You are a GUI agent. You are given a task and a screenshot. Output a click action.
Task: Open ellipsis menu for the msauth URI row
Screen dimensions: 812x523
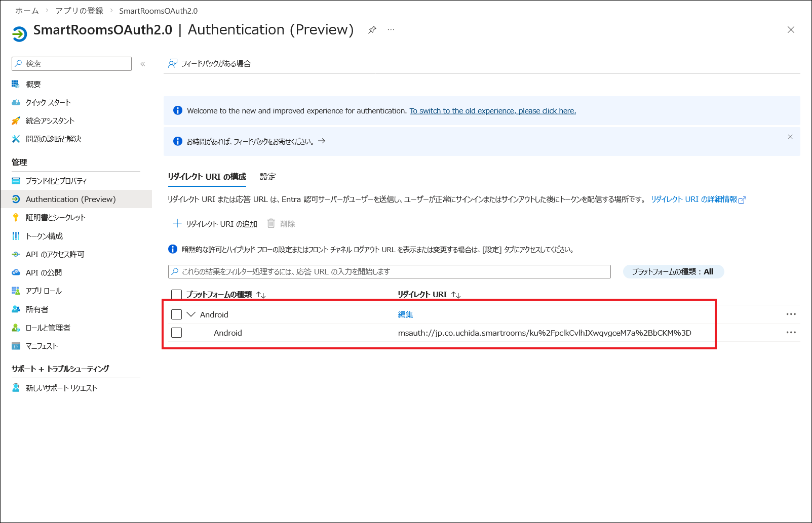(791, 333)
